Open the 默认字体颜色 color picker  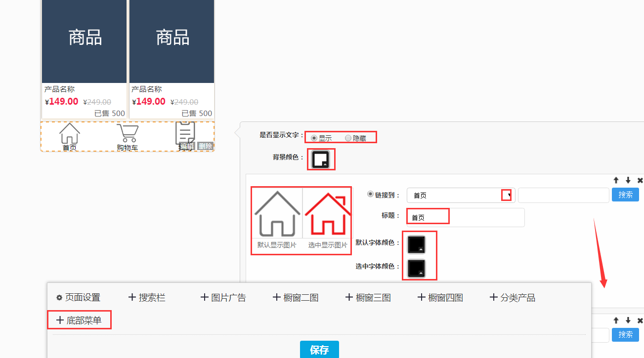tap(417, 244)
